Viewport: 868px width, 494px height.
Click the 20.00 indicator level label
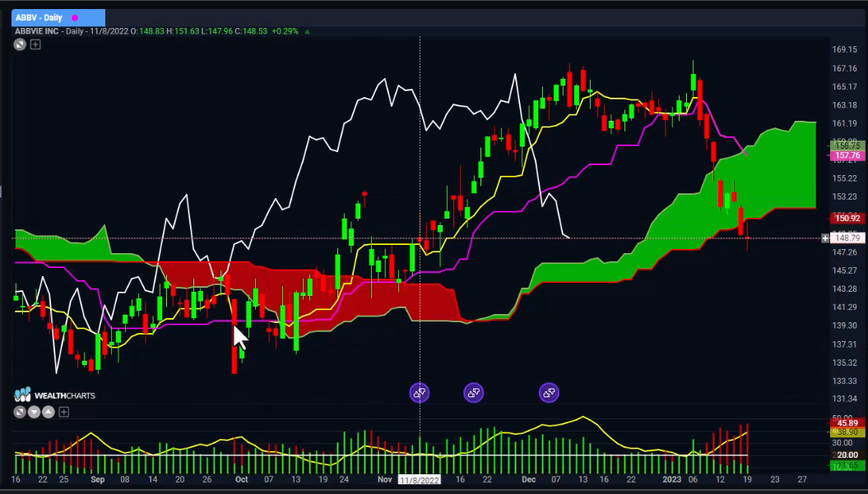click(847, 455)
